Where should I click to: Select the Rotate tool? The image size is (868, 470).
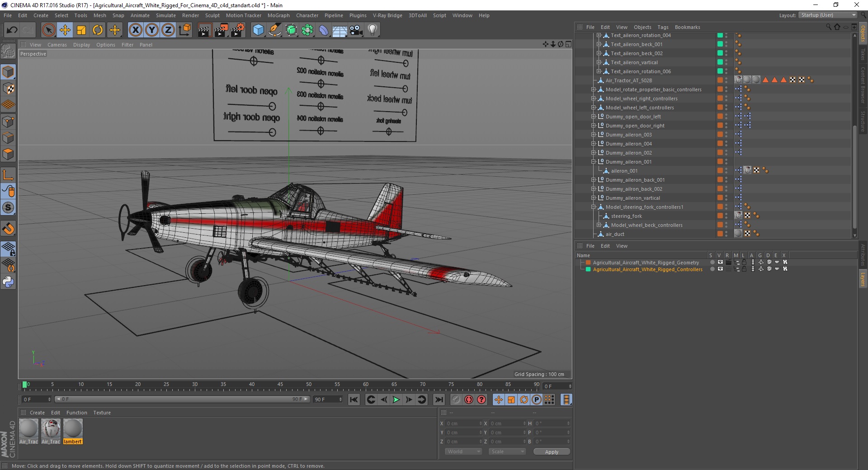click(x=98, y=30)
